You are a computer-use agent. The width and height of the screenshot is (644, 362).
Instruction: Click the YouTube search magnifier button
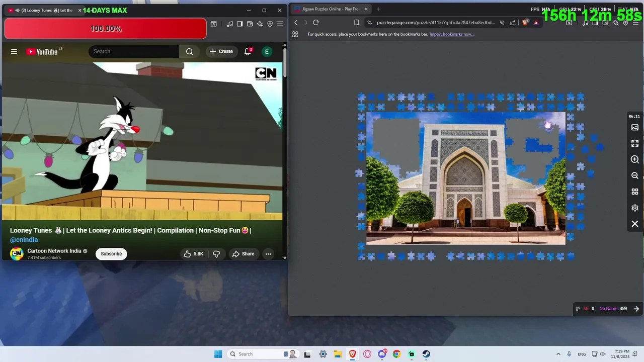point(189,51)
